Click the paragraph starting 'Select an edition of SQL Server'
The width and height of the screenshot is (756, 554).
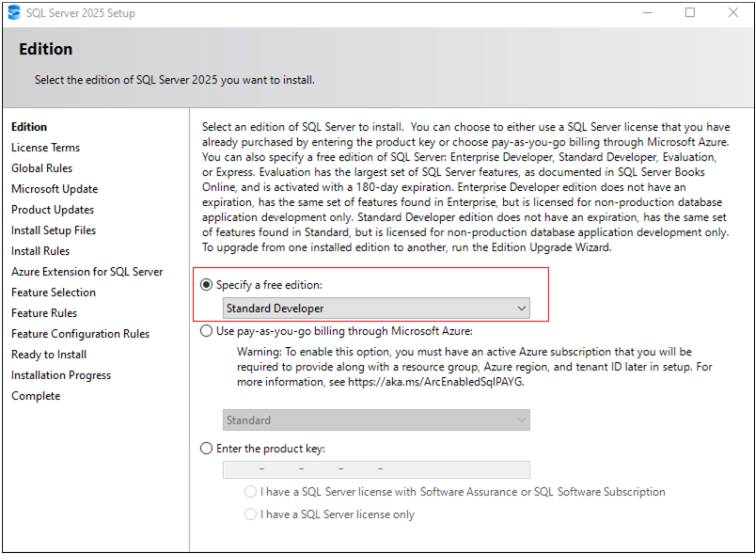click(x=465, y=187)
